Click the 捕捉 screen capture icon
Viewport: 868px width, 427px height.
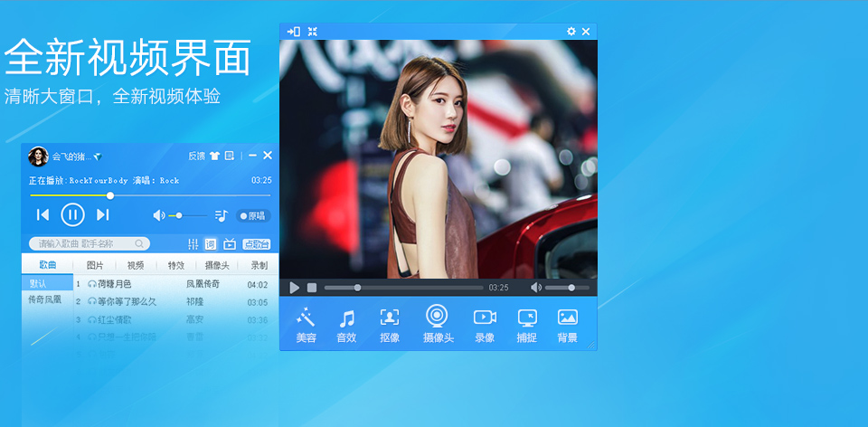tap(526, 325)
